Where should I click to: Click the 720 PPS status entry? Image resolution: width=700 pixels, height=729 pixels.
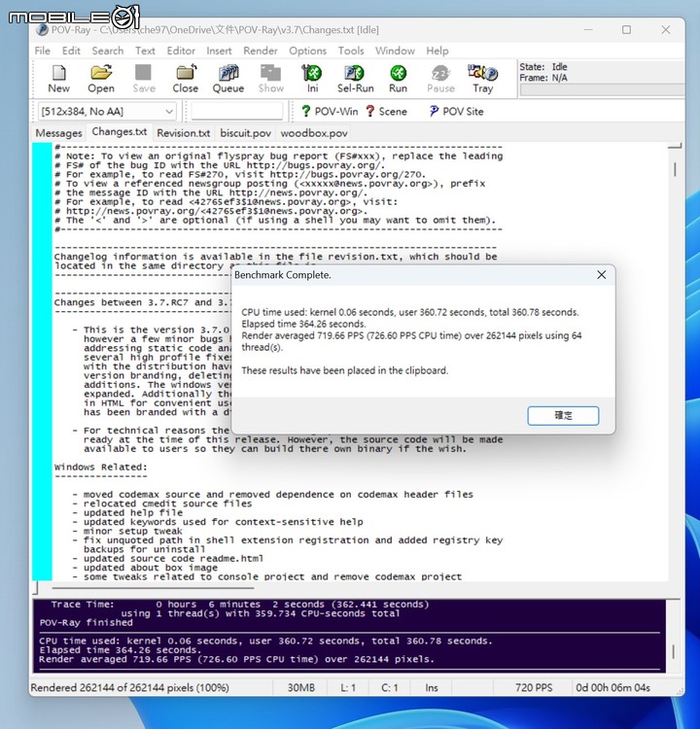[x=534, y=687]
